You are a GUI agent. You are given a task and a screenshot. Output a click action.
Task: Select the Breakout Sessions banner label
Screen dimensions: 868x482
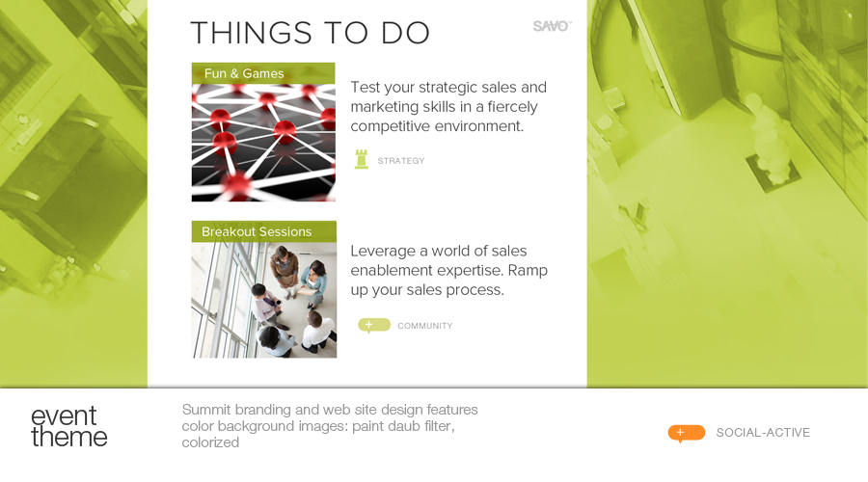(x=257, y=231)
